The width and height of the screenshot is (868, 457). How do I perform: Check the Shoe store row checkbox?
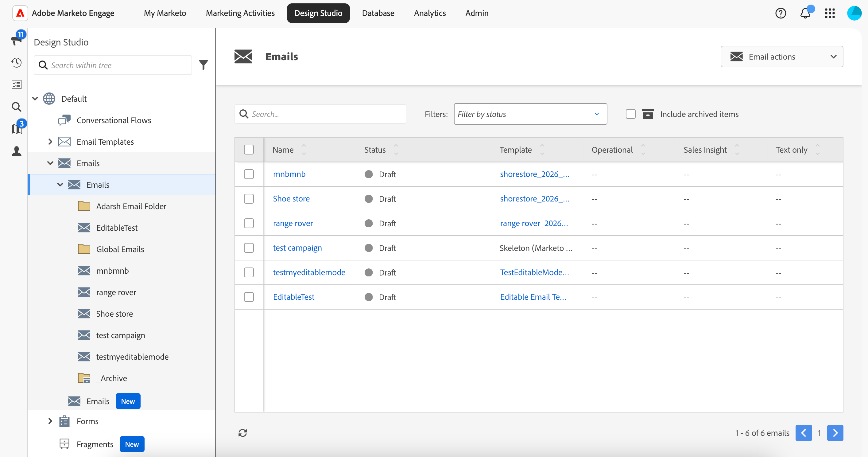(x=249, y=199)
